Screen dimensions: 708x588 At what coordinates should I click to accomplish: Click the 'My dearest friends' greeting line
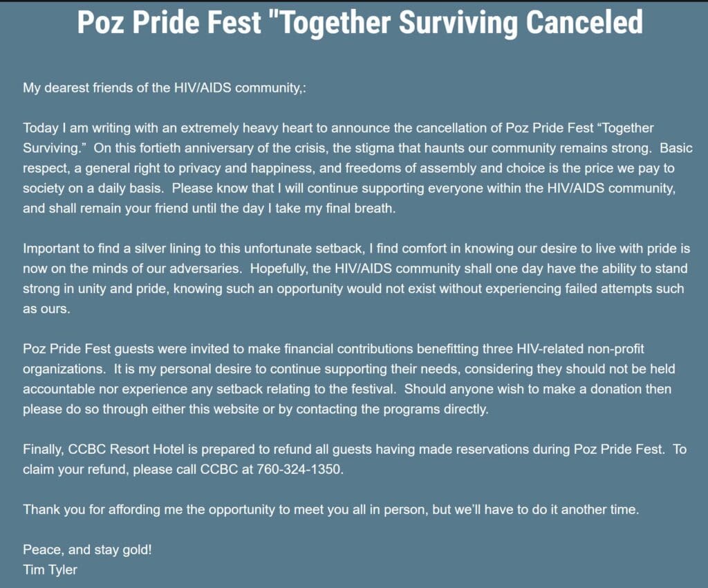(165, 88)
